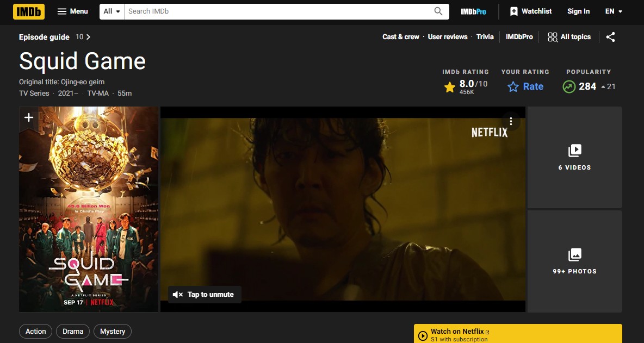Click the popularity number 284

click(587, 86)
